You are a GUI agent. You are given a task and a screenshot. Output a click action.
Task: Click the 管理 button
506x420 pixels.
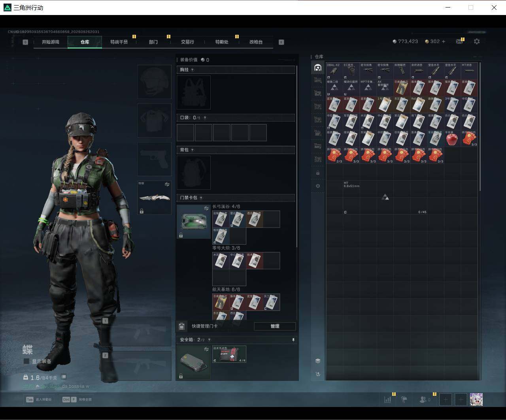click(275, 326)
